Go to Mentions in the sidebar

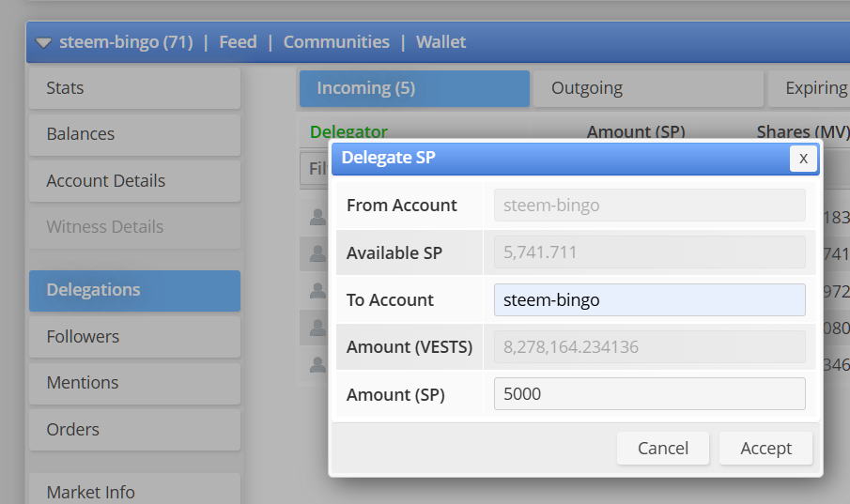click(134, 383)
